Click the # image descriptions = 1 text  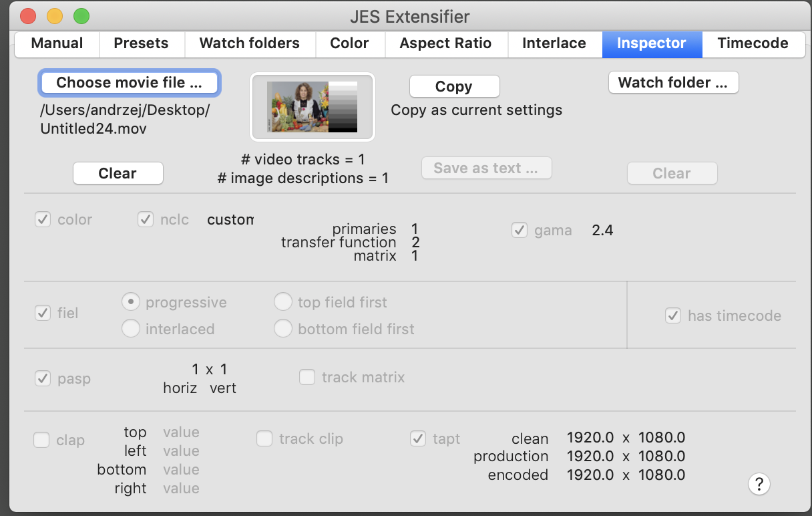coord(303,178)
